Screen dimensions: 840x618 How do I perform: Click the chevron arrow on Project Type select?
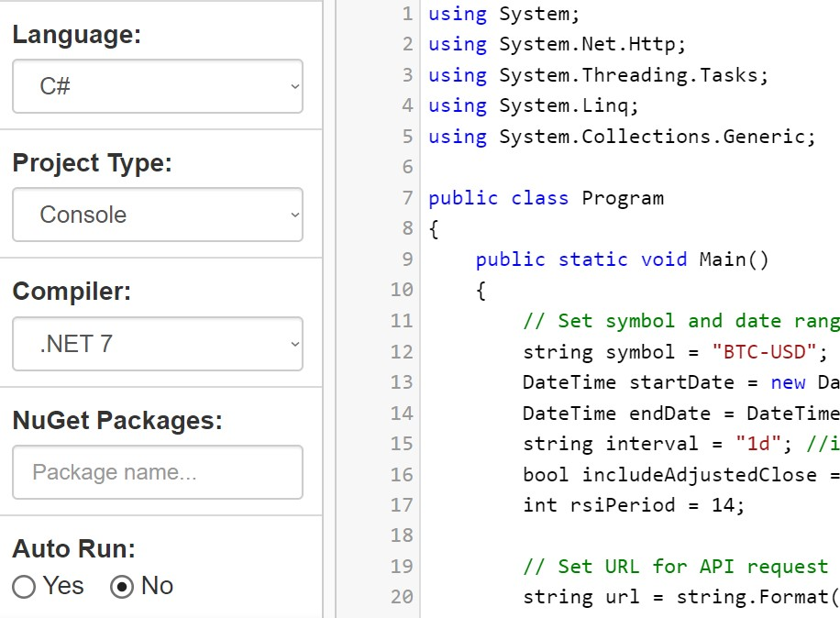tap(294, 215)
